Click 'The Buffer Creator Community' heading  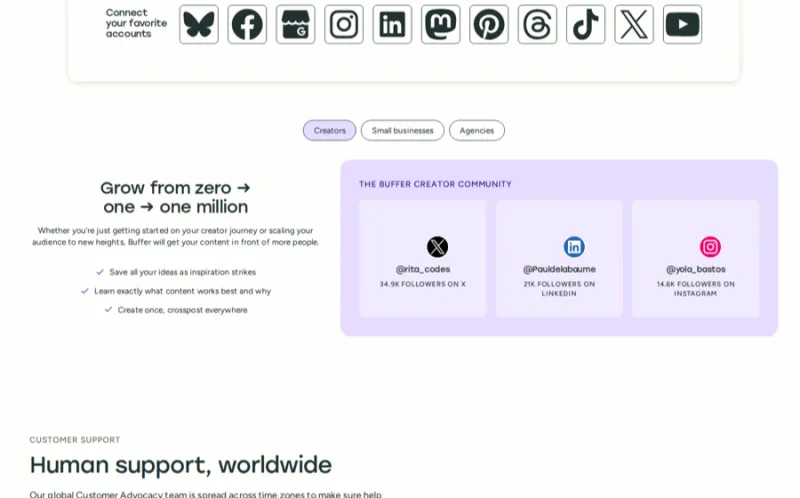click(435, 184)
